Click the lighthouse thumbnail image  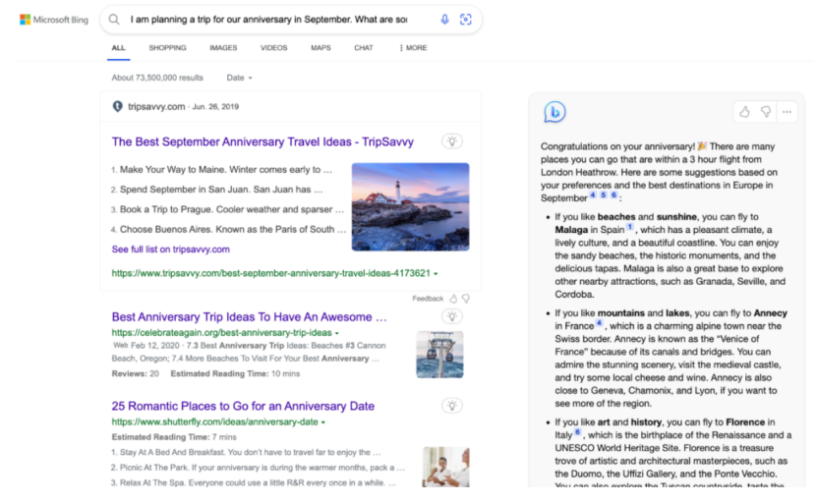click(x=411, y=207)
